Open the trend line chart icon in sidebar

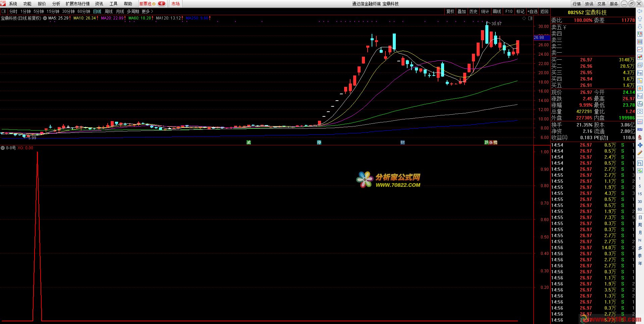click(x=640, y=49)
